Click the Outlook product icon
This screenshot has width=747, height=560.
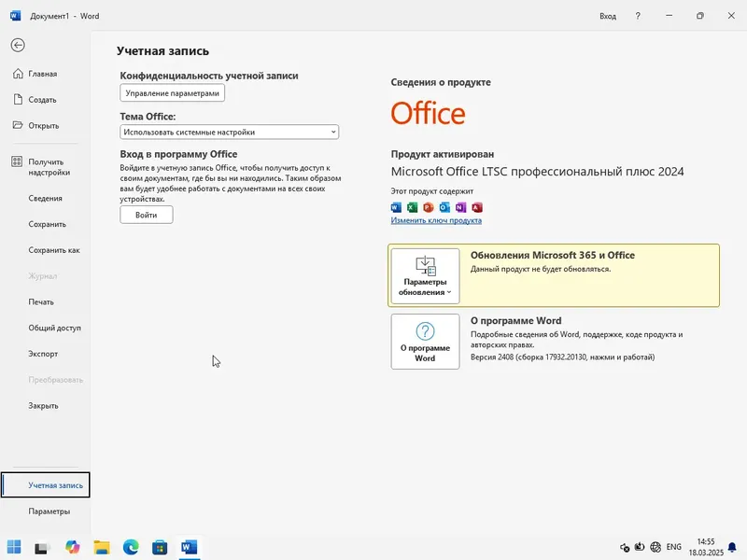pos(444,207)
